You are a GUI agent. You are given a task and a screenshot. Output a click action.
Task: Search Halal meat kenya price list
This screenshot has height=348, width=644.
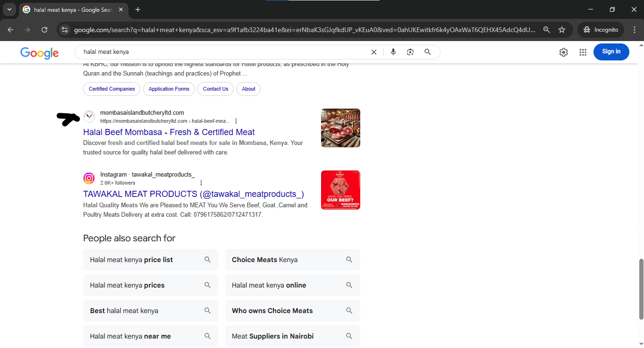[151, 260]
